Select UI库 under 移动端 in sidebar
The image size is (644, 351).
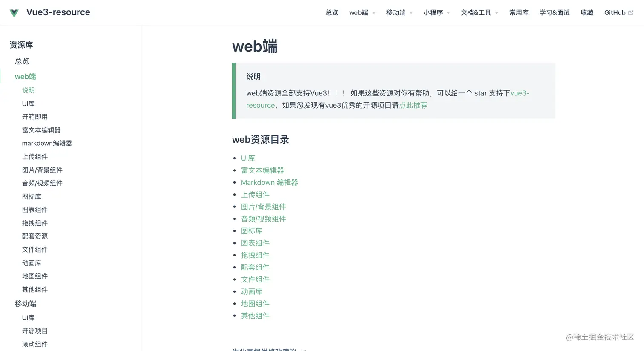click(29, 318)
